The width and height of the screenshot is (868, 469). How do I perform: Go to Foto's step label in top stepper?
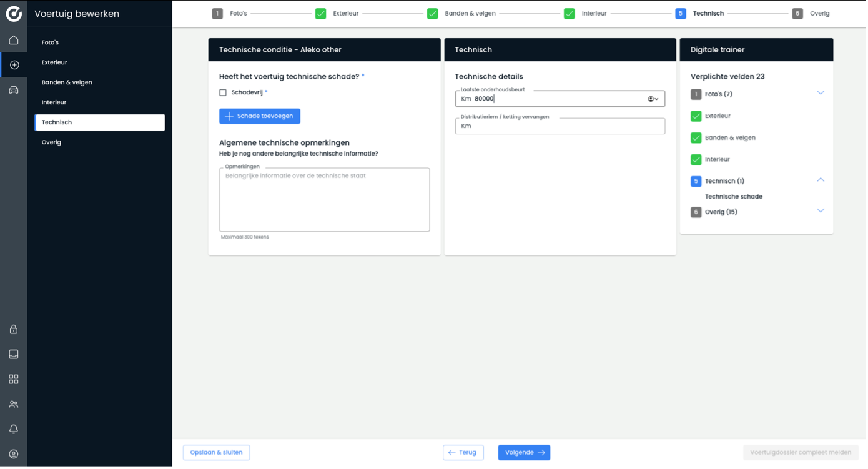(x=239, y=14)
